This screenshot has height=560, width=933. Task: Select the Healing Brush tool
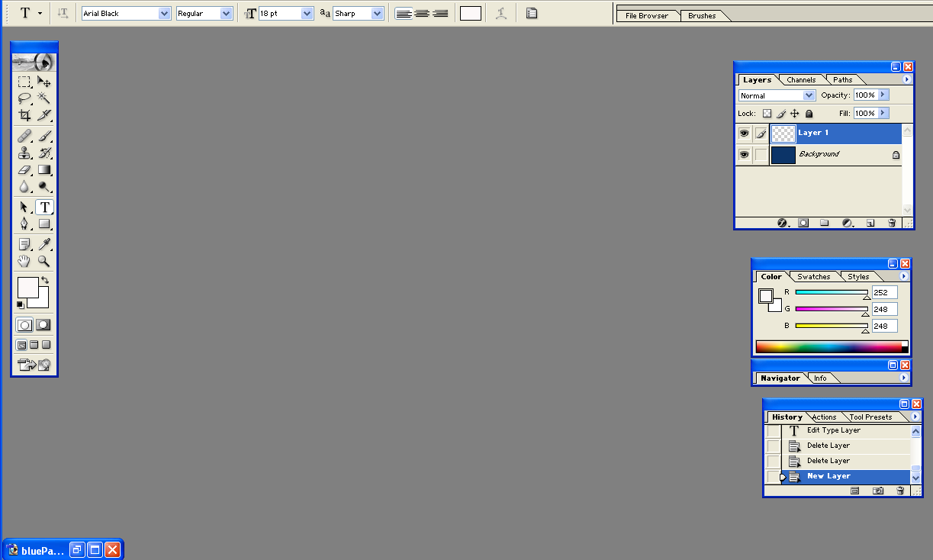tap(24, 134)
